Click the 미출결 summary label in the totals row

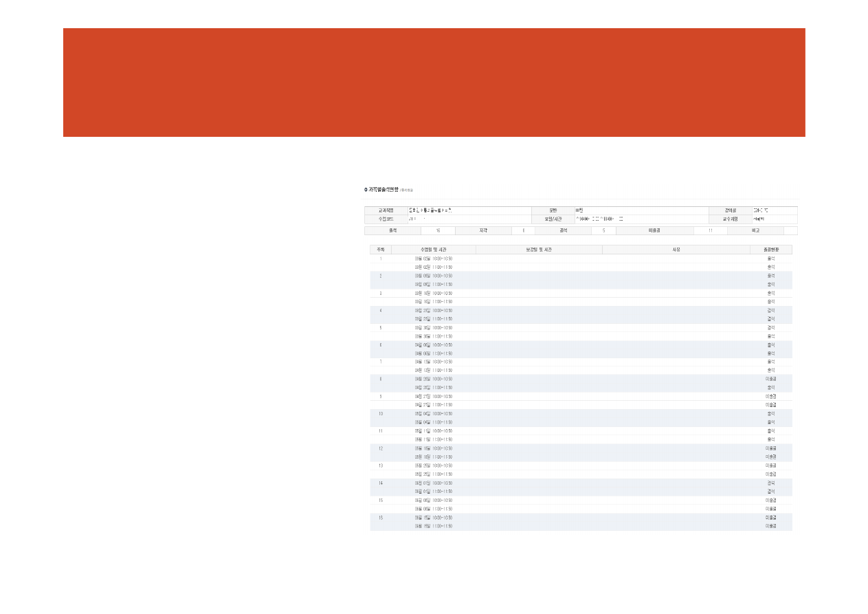pos(654,231)
